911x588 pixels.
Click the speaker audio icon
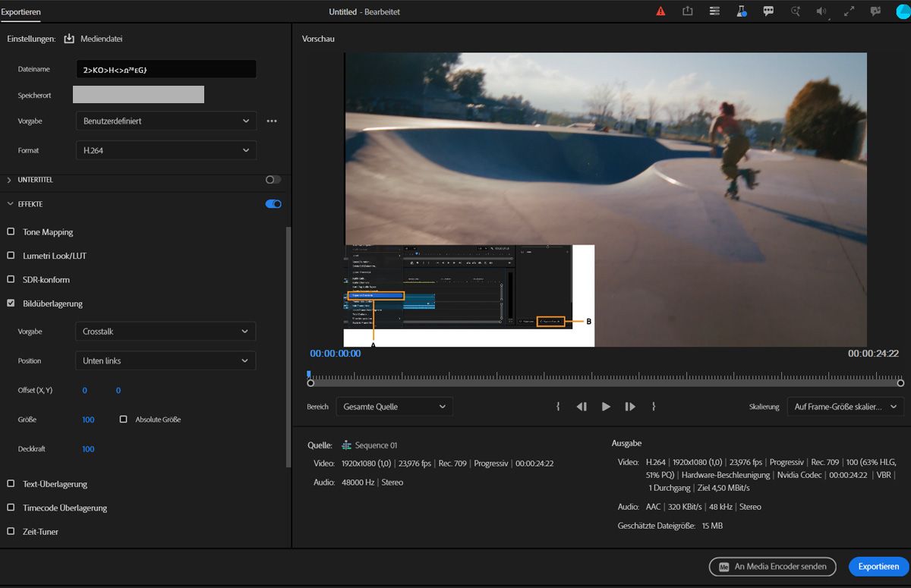[x=822, y=11]
